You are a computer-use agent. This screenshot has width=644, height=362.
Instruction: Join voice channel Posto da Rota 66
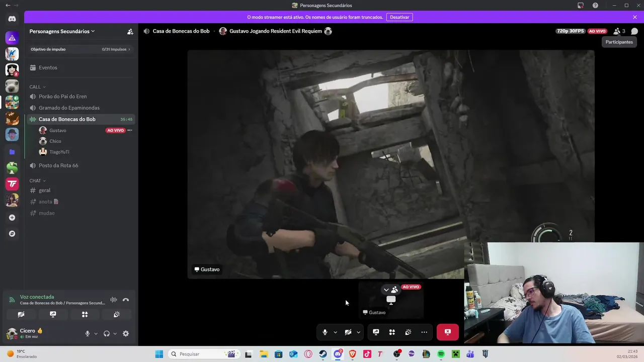click(80, 165)
